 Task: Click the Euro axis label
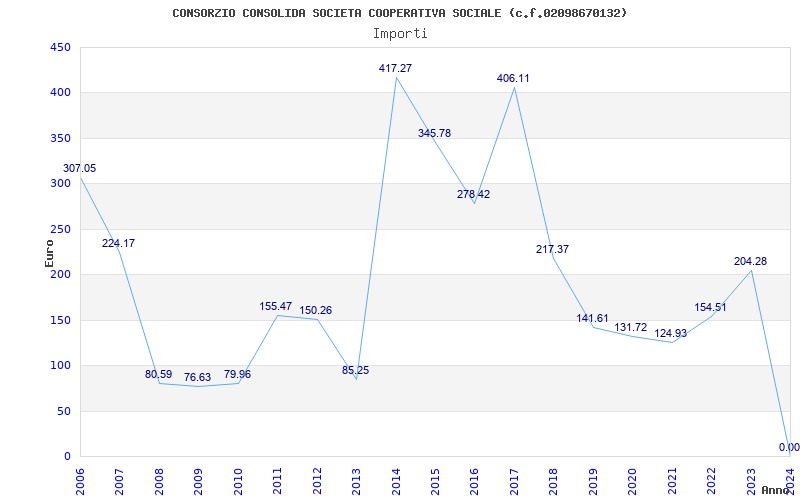coord(49,253)
